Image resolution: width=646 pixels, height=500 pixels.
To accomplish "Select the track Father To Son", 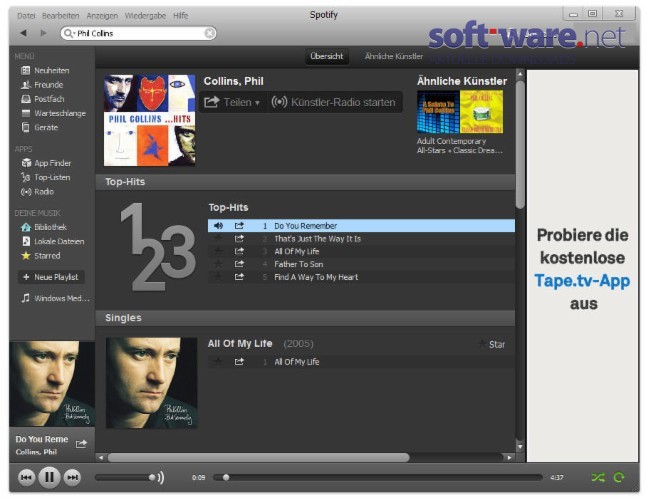I will coord(361,264).
